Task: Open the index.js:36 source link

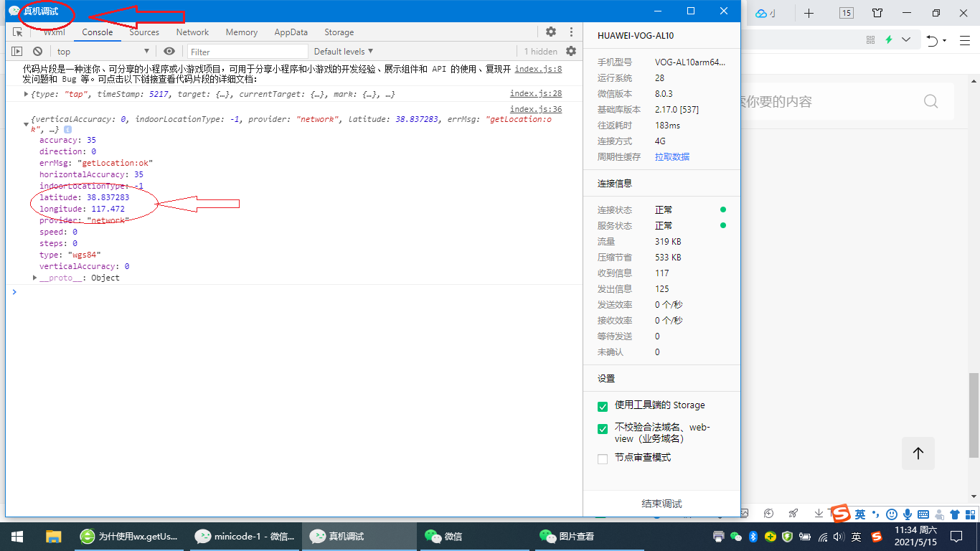Action: (x=536, y=109)
